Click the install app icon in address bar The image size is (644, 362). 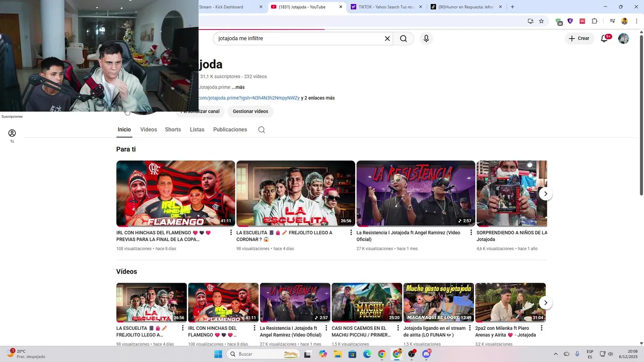(530, 21)
